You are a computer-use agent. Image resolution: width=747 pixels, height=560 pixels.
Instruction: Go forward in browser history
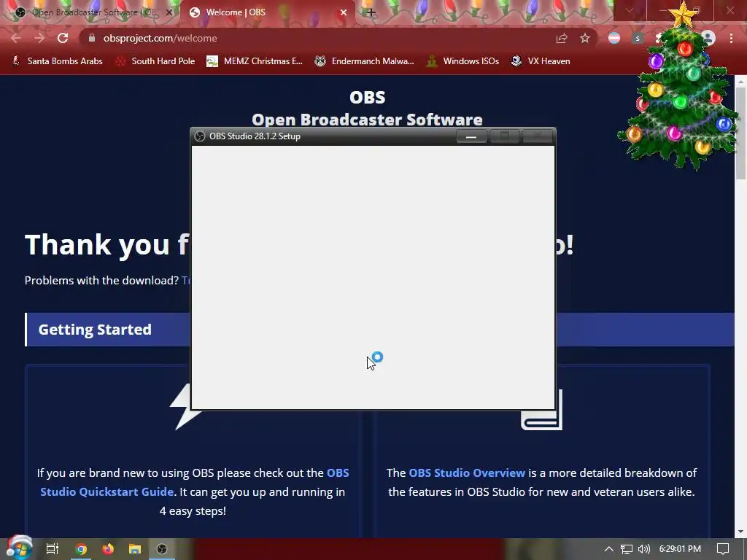[39, 38]
